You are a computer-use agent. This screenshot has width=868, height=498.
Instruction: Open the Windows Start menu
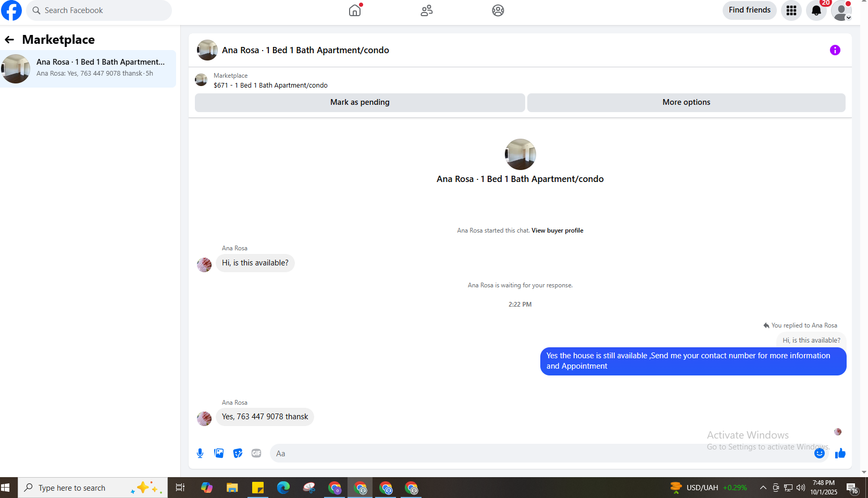point(6,488)
